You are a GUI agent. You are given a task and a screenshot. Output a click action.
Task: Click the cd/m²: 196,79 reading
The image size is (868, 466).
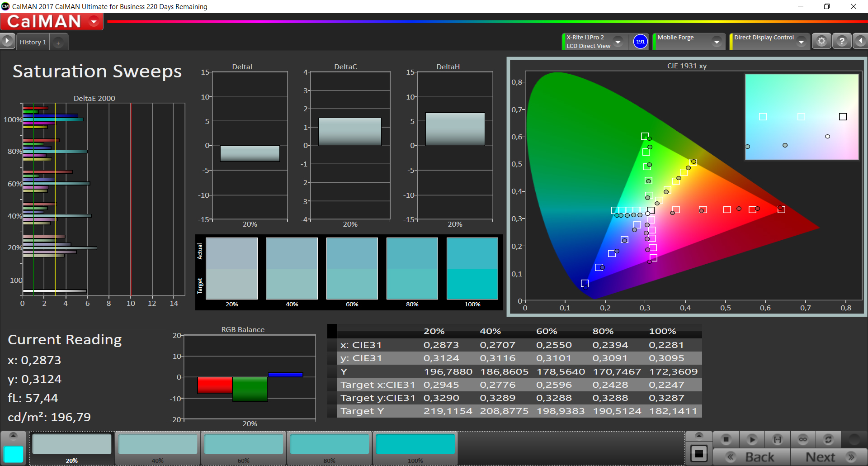[x=49, y=417]
